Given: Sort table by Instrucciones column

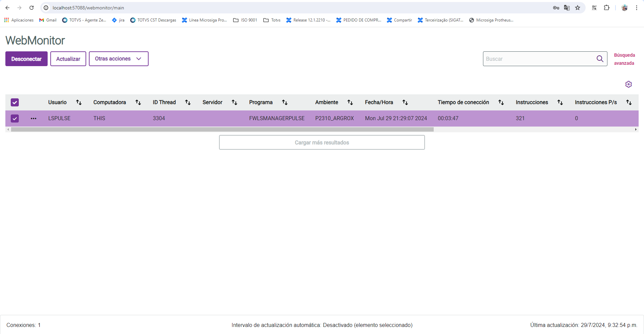Looking at the screenshot, I should tap(560, 102).
